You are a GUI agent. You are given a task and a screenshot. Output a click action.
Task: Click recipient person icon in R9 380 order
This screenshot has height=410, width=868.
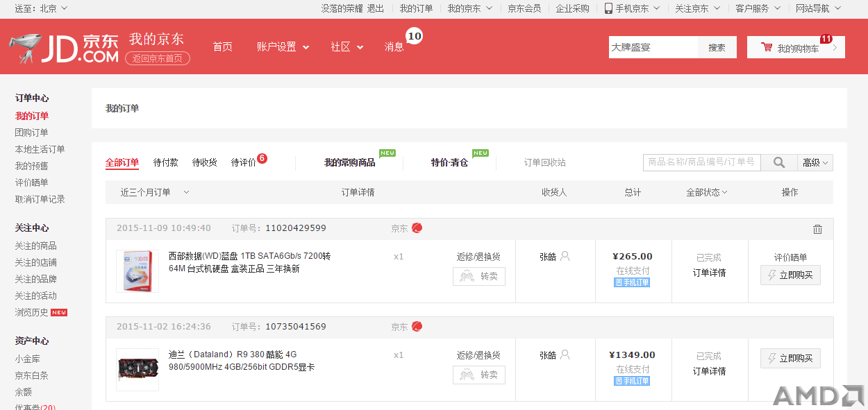[x=565, y=355]
